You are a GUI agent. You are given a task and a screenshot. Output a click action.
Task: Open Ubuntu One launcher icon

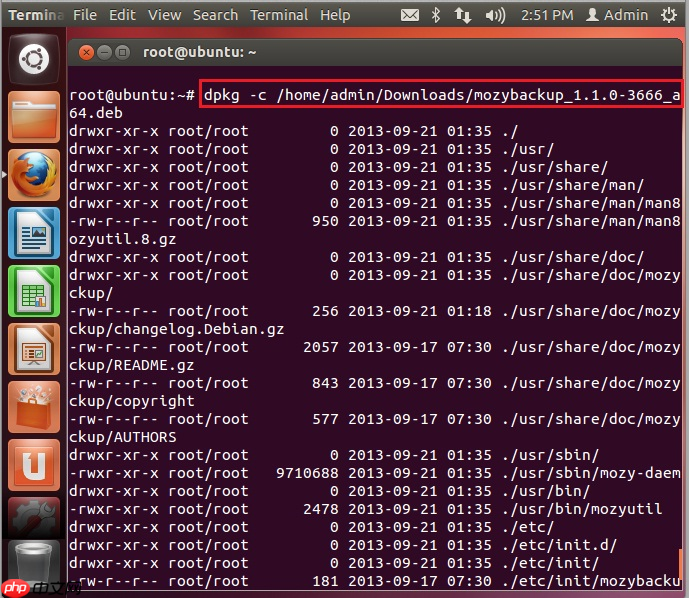[x=34, y=465]
